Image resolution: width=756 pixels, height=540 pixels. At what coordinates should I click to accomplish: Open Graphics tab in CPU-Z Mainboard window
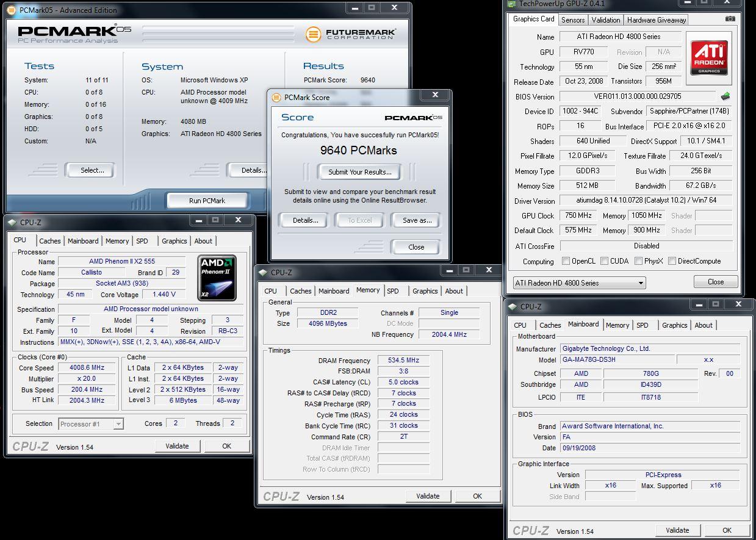pos(675,325)
